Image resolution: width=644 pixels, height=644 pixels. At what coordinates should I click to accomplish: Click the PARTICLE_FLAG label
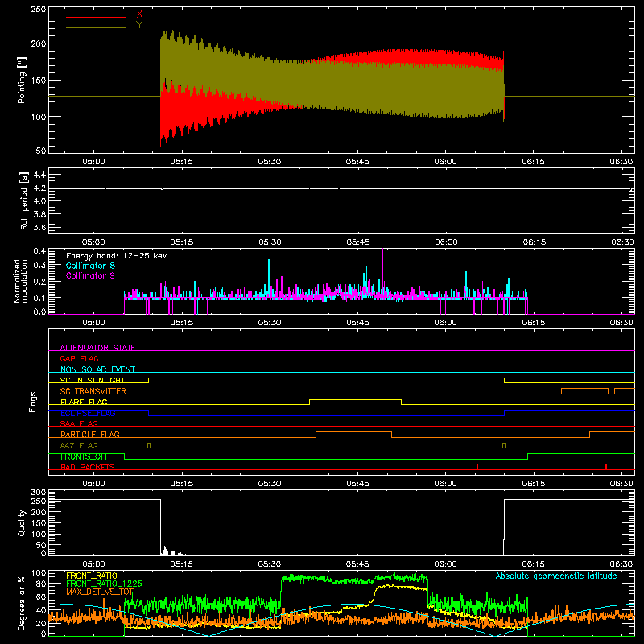(90, 434)
